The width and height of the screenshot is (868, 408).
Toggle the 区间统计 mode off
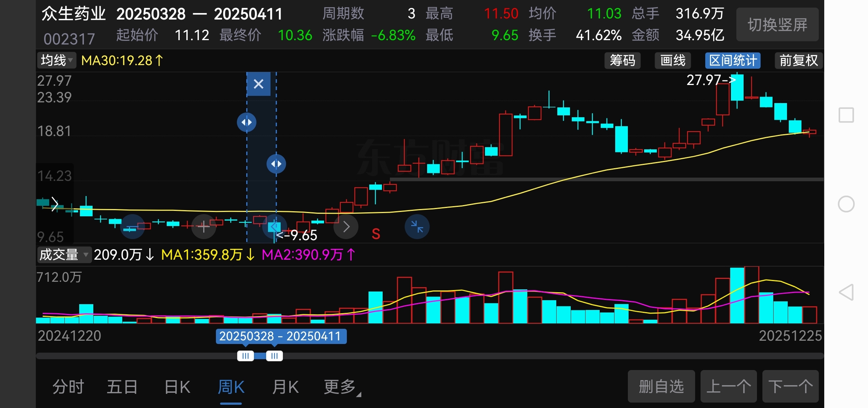pos(732,60)
